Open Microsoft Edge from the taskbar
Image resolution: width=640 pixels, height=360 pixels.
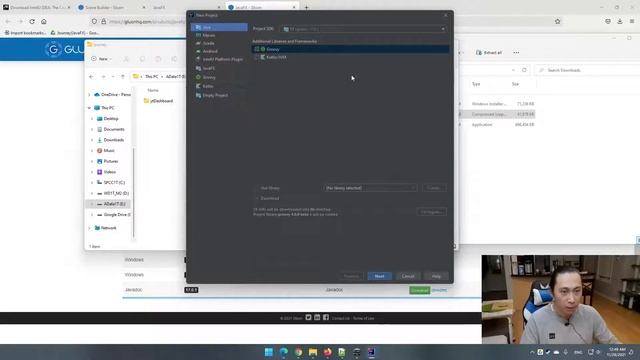click(283, 352)
